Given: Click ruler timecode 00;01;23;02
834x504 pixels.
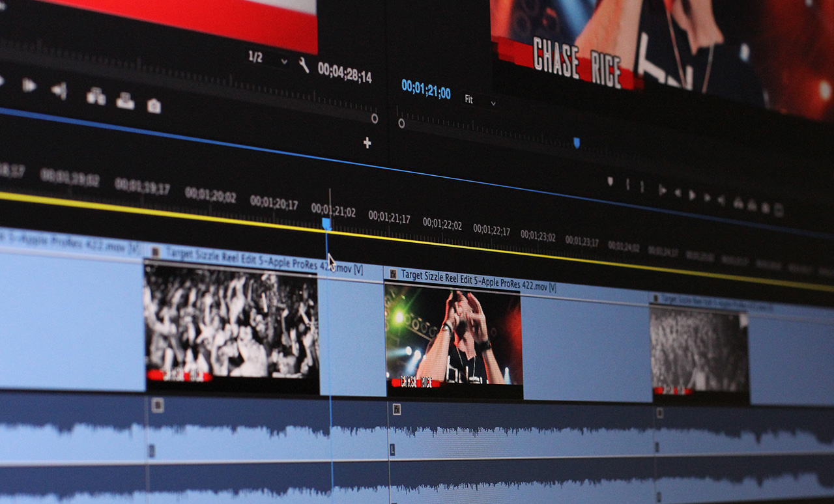Looking at the screenshot, I should [x=538, y=236].
